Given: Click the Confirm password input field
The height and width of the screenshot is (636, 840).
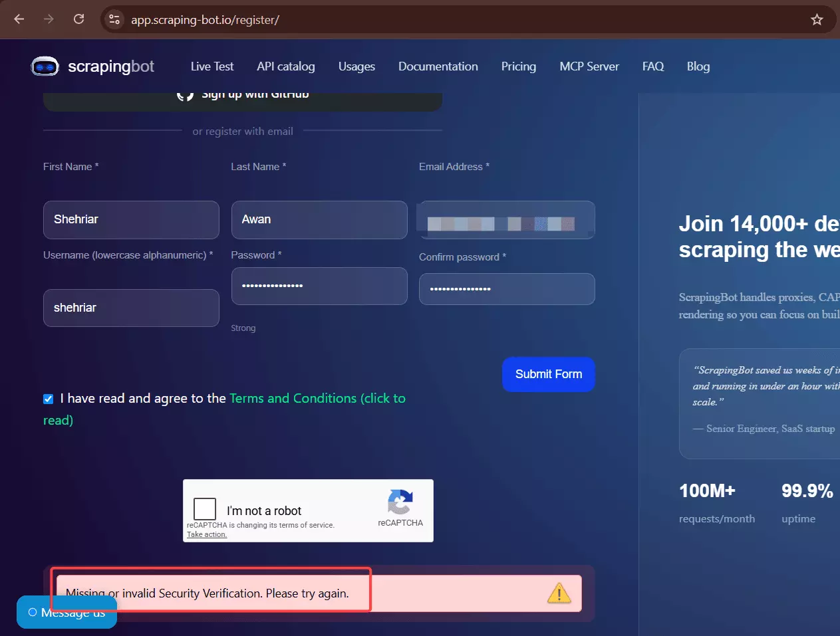Looking at the screenshot, I should pyautogui.click(x=507, y=289).
